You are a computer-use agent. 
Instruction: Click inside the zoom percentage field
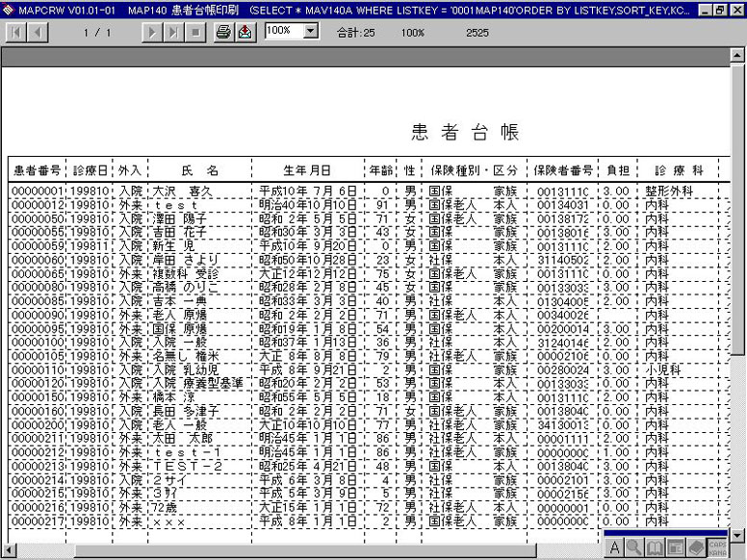coord(281,31)
